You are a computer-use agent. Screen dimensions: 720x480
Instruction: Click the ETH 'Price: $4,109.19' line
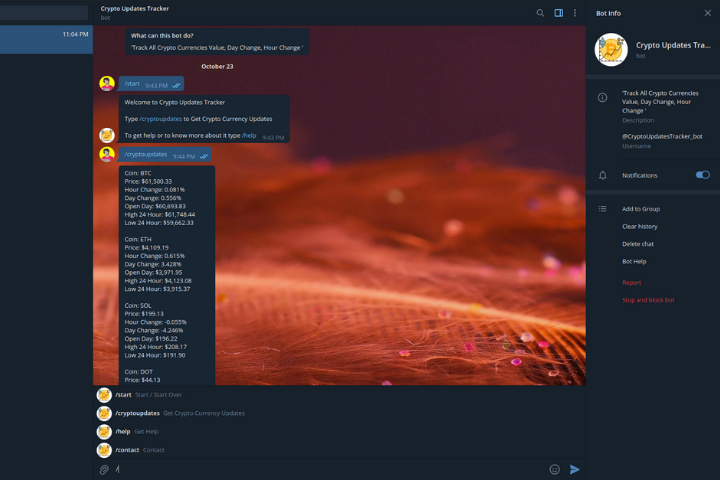pyautogui.click(x=146, y=247)
